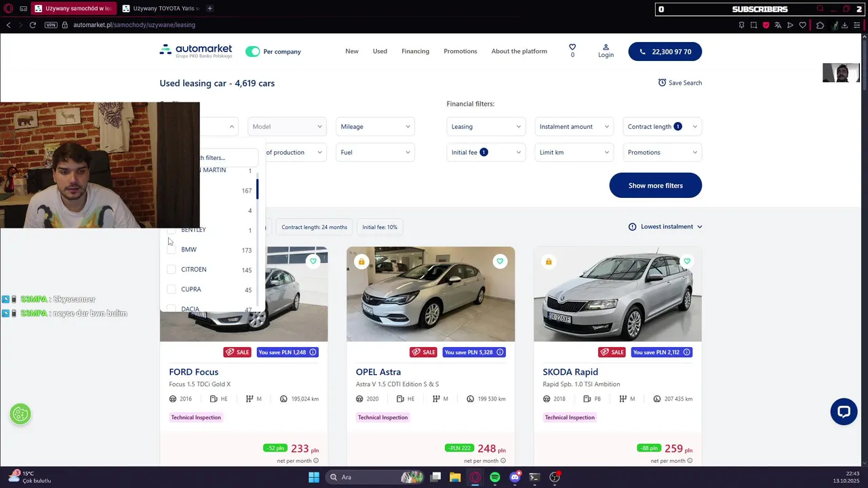Screen dimensions: 868x488
Task: Click the pin icon in Opera toolbar
Action: (741, 25)
